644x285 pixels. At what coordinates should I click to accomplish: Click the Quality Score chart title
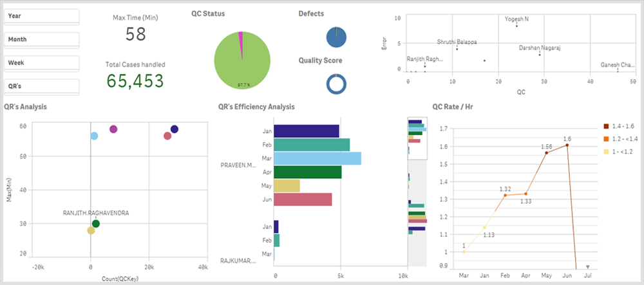320,60
